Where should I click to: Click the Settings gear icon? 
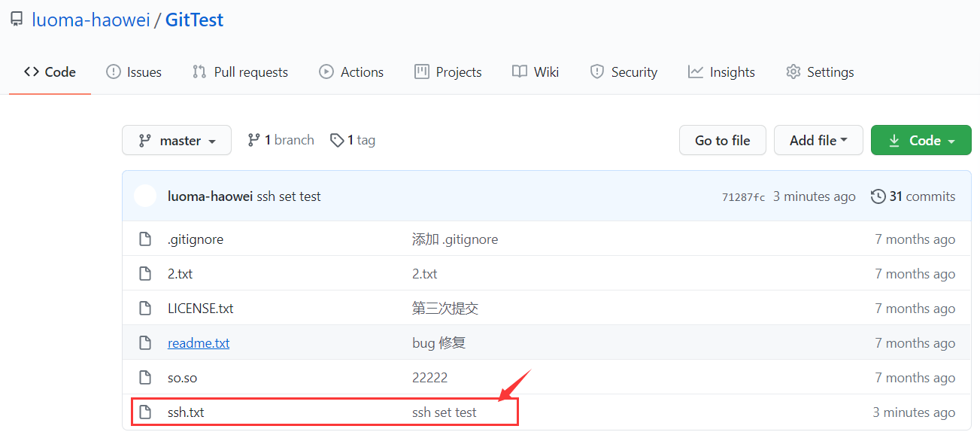pos(793,72)
